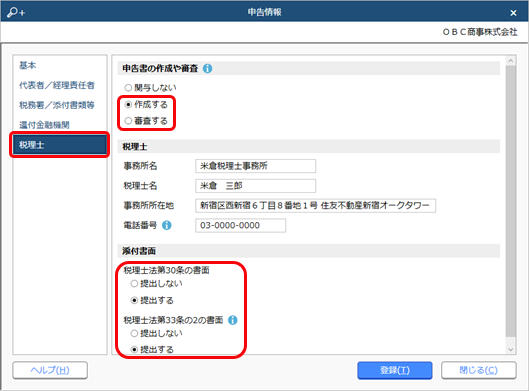Viewport: 529px width, 391px height.
Task: Open info icon beside 税理士法第33条の2の書面
Action: [x=233, y=320]
